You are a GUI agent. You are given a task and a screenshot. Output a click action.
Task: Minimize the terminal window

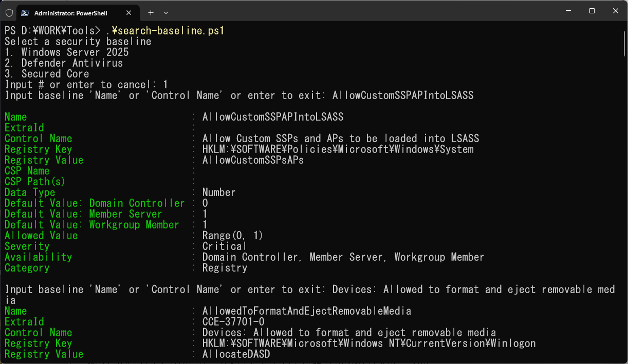pos(568,11)
